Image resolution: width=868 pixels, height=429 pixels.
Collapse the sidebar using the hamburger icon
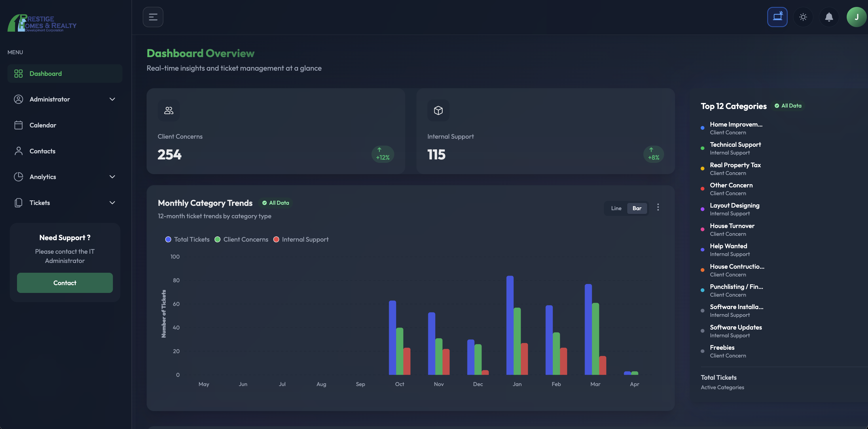click(153, 17)
